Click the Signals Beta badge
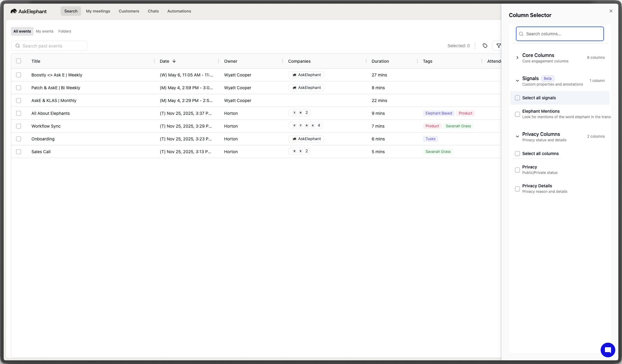 tap(548, 79)
